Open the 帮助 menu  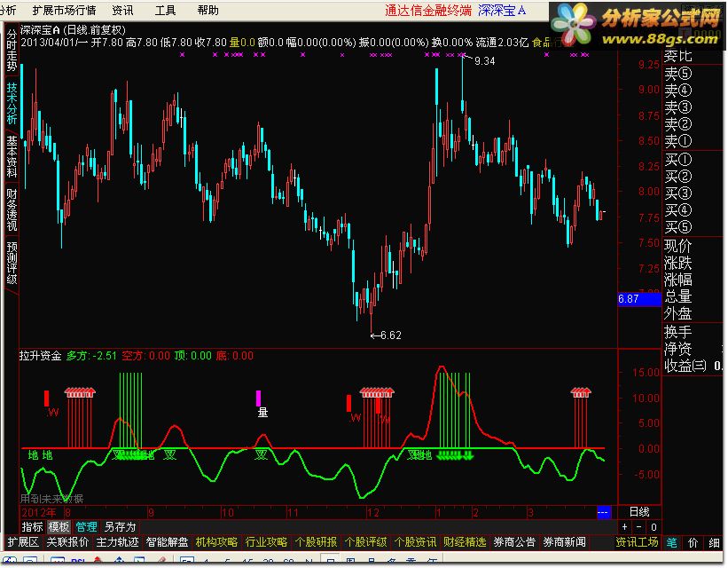(x=208, y=11)
